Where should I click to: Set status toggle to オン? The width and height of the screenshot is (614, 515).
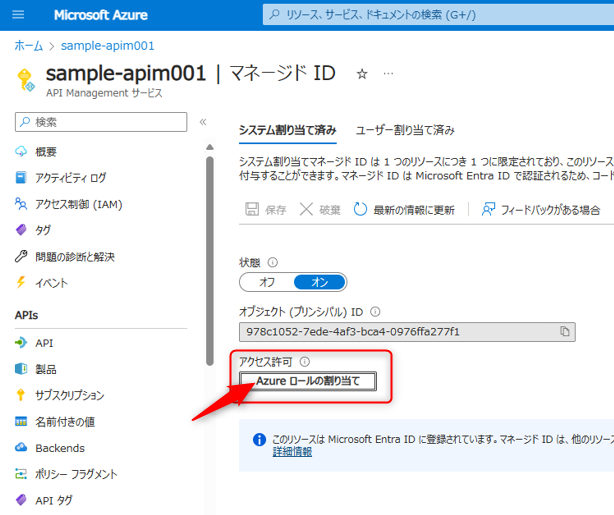[x=320, y=282]
